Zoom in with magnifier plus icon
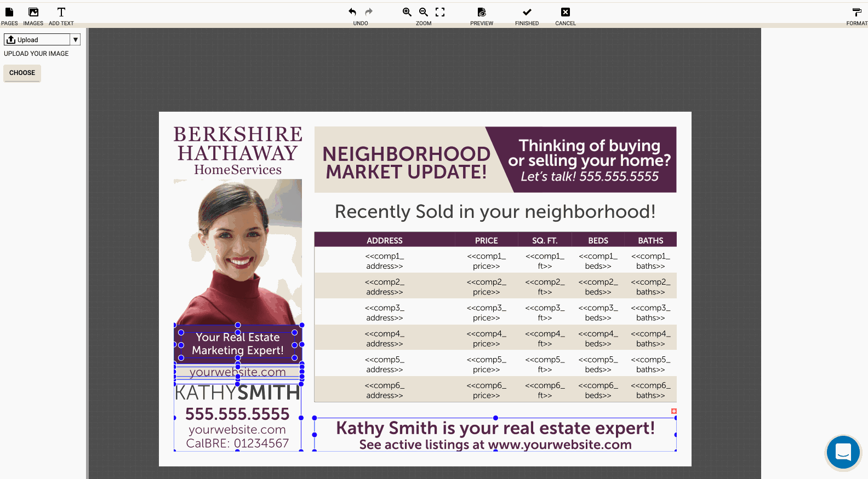 407,12
